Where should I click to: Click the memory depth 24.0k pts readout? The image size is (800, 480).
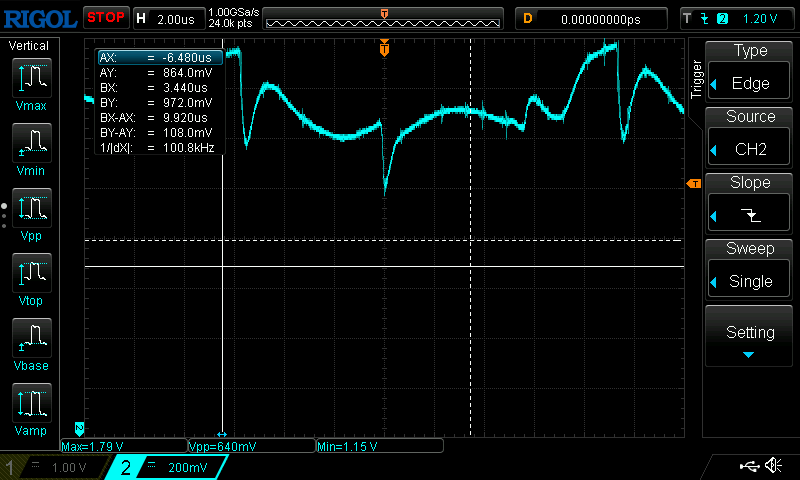231,23
